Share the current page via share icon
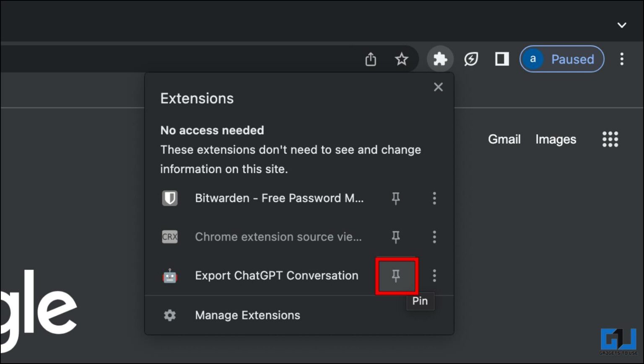644x364 pixels. (x=371, y=59)
